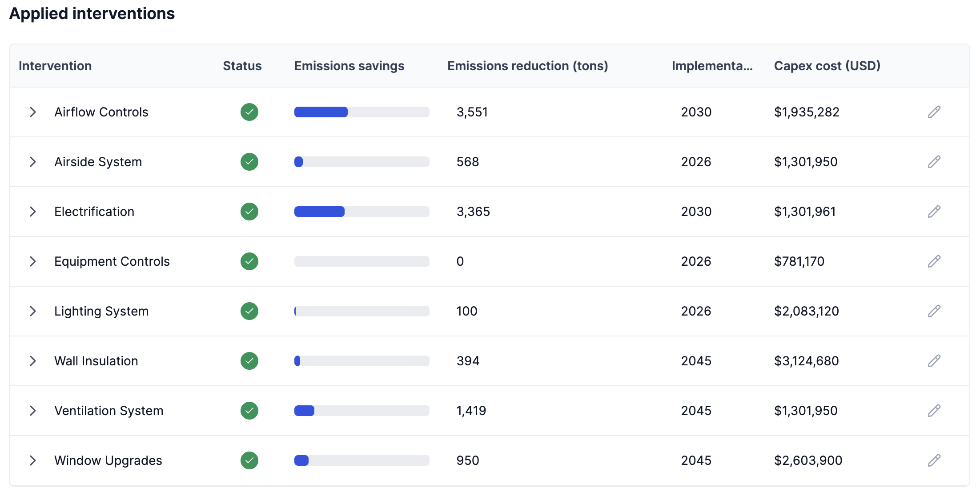Sort by Emissions reduction (tons) column header

(x=527, y=66)
